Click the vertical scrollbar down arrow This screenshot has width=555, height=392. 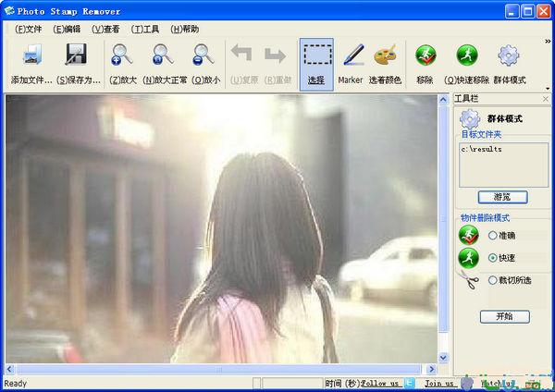(x=443, y=357)
